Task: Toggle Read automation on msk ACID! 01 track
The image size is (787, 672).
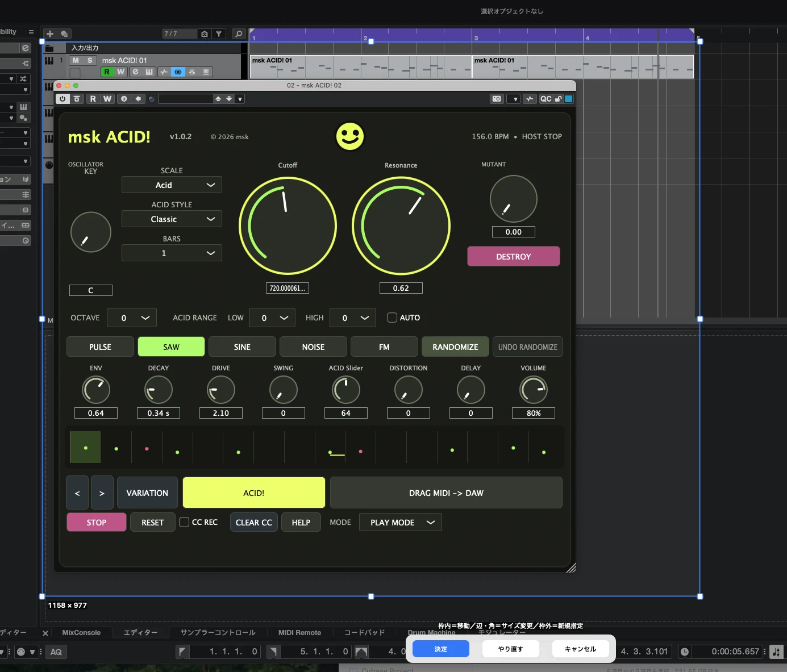Action: (x=107, y=72)
